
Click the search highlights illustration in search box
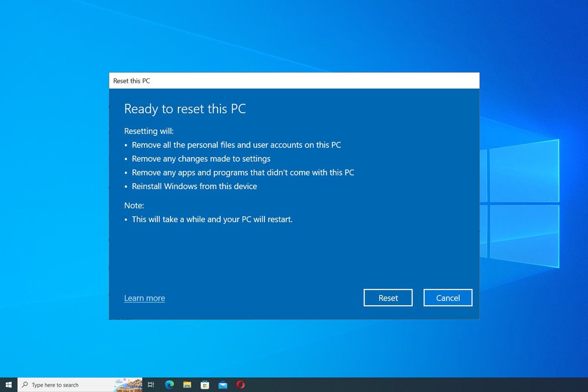pos(128,385)
